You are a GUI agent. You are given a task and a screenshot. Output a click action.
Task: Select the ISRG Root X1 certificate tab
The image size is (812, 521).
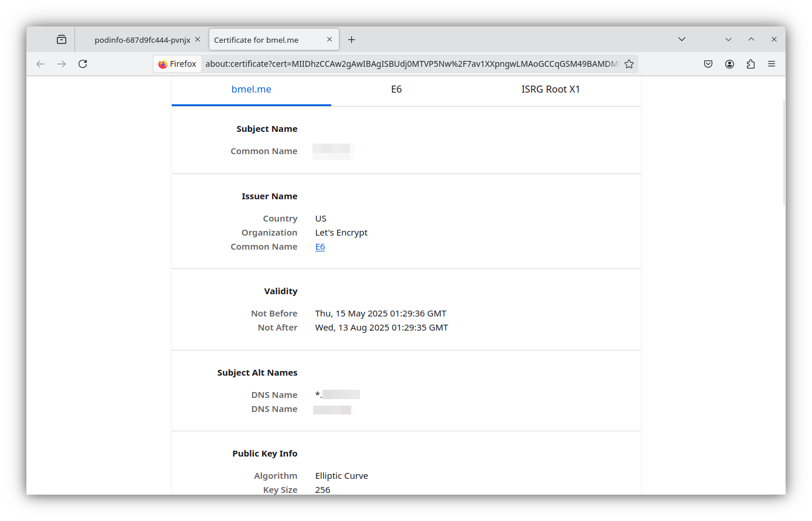[x=551, y=90]
